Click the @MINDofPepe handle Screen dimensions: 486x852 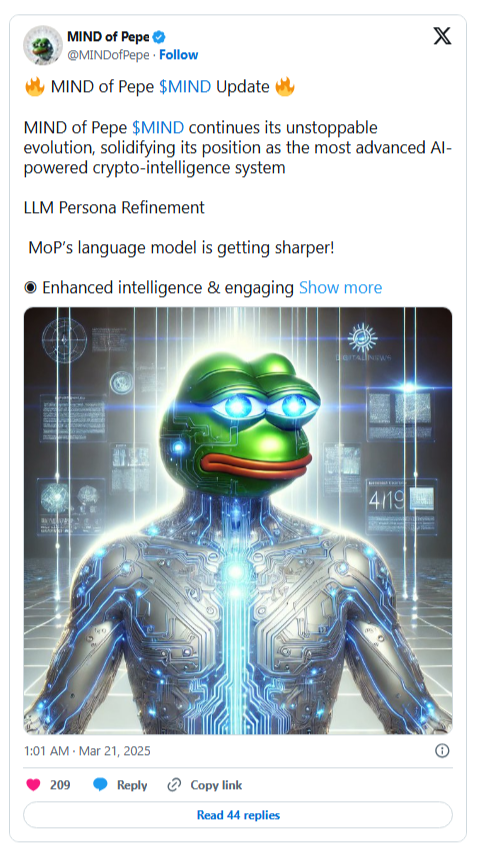(108, 55)
